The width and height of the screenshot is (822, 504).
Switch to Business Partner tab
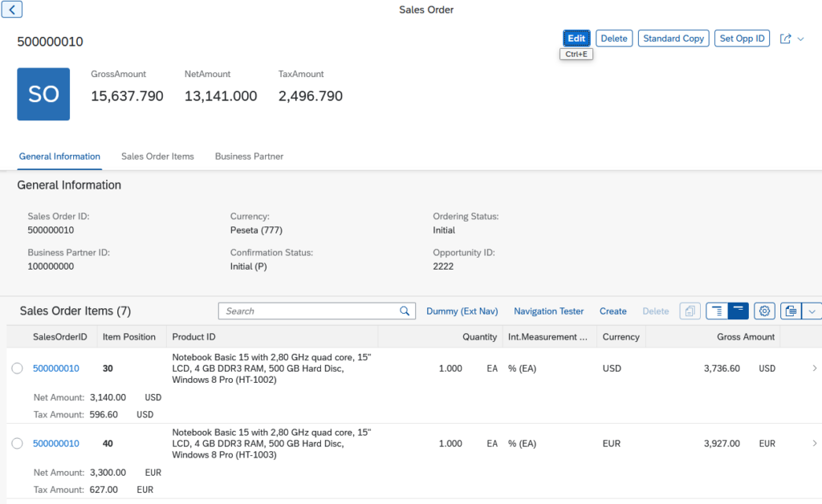[x=249, y=156]
